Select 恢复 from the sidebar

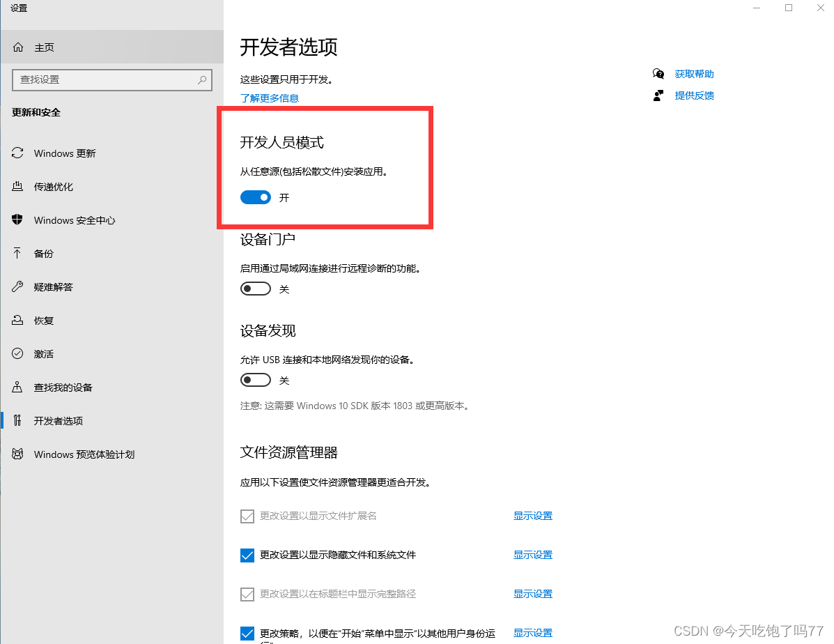[44, 320]
